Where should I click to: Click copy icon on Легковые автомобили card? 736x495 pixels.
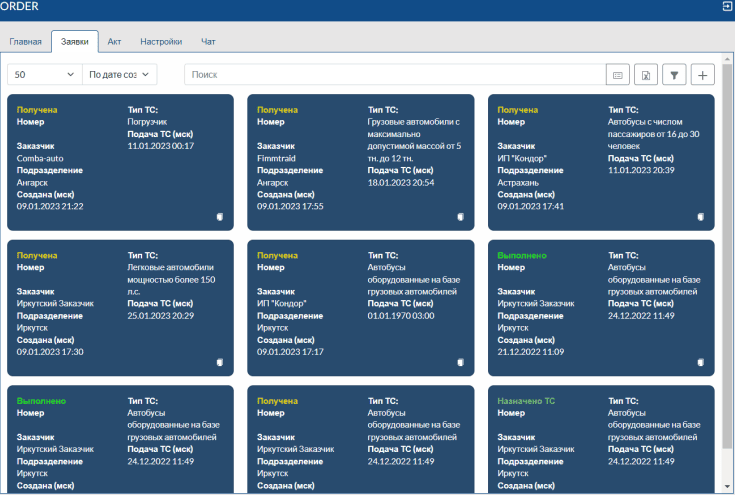[x=218, y=362]
